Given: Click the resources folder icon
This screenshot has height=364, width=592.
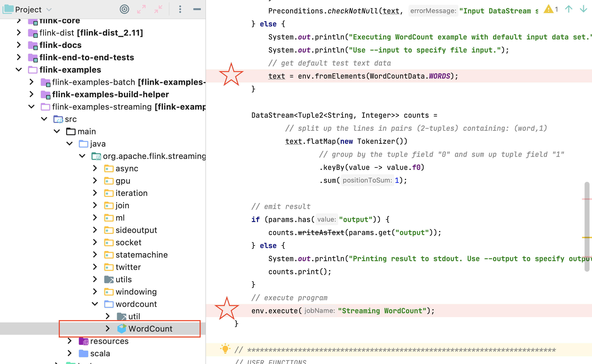Looking at the screenshot, I should (84, 341).
